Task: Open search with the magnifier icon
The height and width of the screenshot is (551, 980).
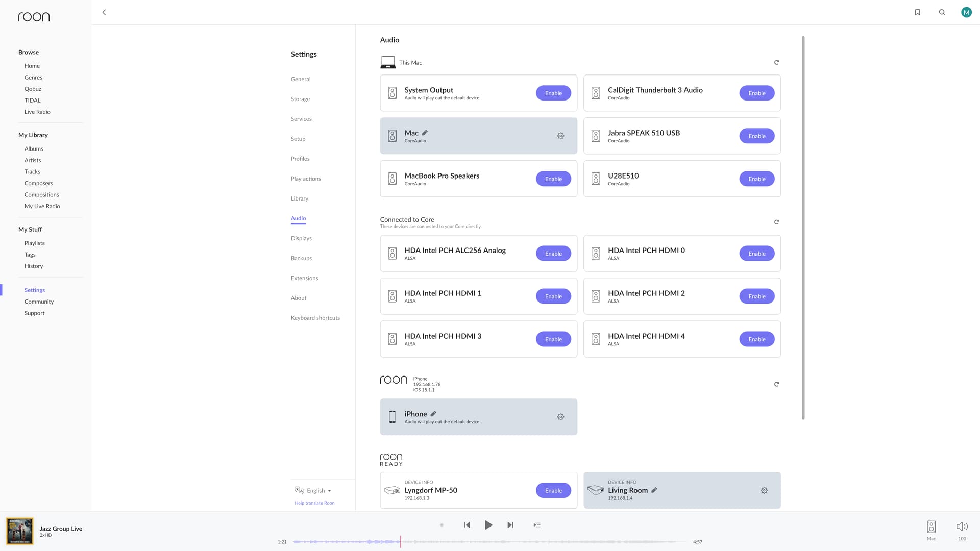Action: tap(942, 12)
